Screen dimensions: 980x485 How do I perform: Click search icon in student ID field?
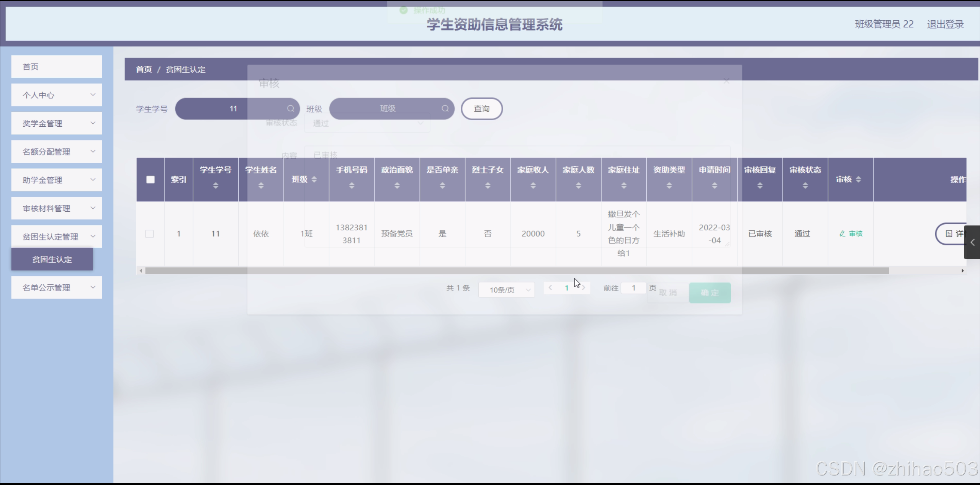click(291, 109)
